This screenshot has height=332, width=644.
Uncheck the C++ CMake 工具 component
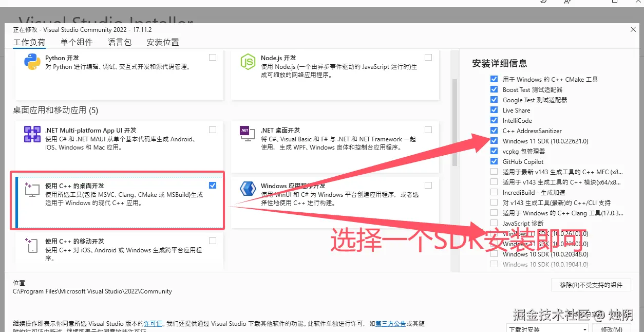point(494,79)
